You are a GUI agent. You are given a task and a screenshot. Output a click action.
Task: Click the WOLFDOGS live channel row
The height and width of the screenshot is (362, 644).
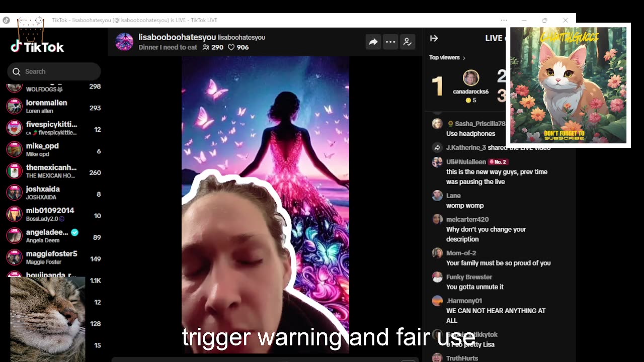pos(54,87)
